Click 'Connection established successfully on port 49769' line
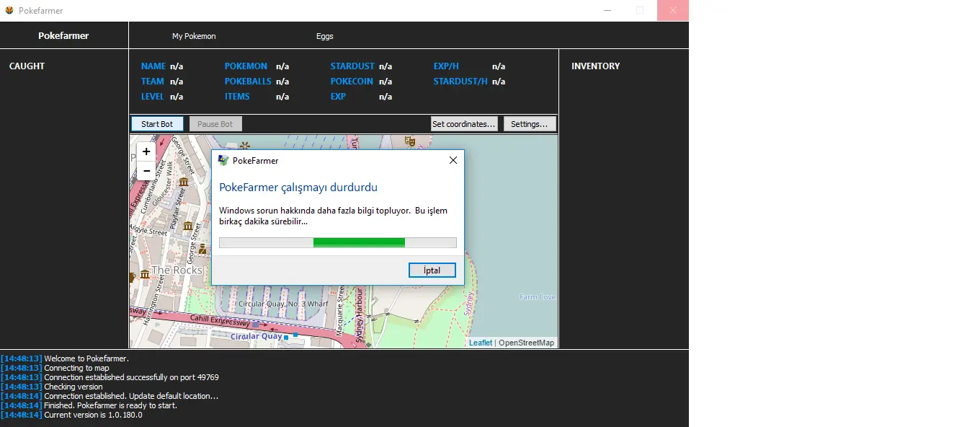980x427 pixels. pyautogui.click(x=131, y=377)
